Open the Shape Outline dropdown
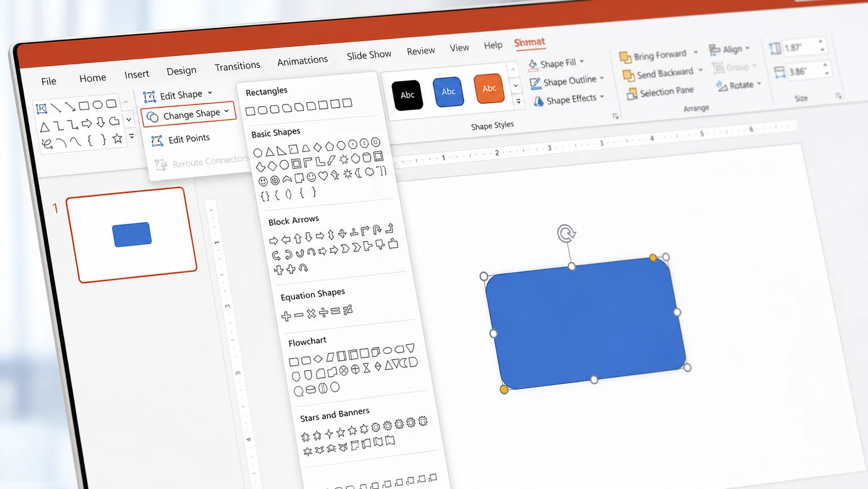The height and width of the screenshot is (489, 868). pyautogui.click(x=567, y=81)
